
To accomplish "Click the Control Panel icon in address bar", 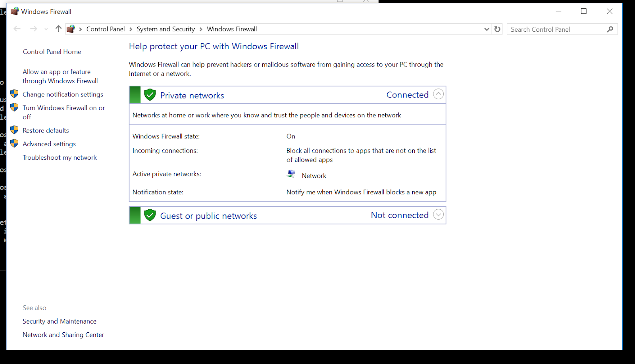I will [x=71, y=29].
